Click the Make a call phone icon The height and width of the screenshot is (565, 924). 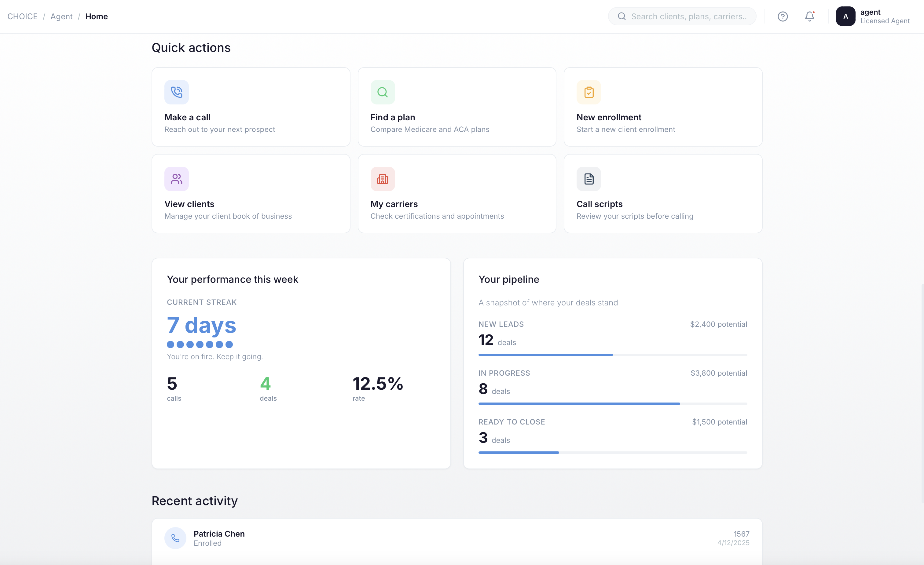tap(176, 92)
